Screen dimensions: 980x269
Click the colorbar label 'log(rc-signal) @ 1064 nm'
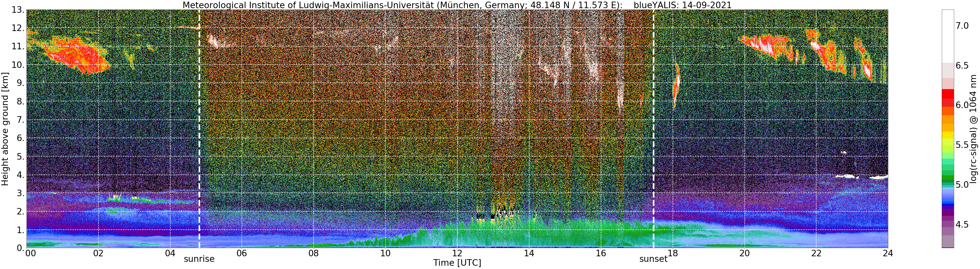pos(974,129)
